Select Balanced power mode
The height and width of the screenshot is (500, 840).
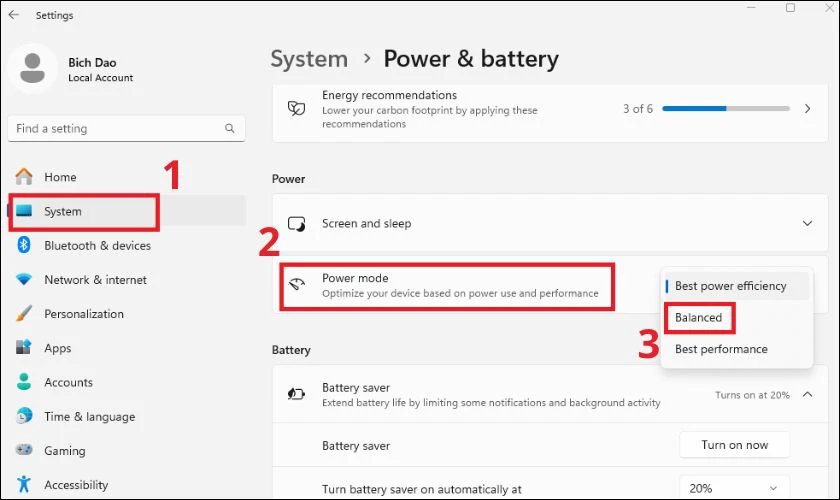pyautogui.click(x=698, y=318)
